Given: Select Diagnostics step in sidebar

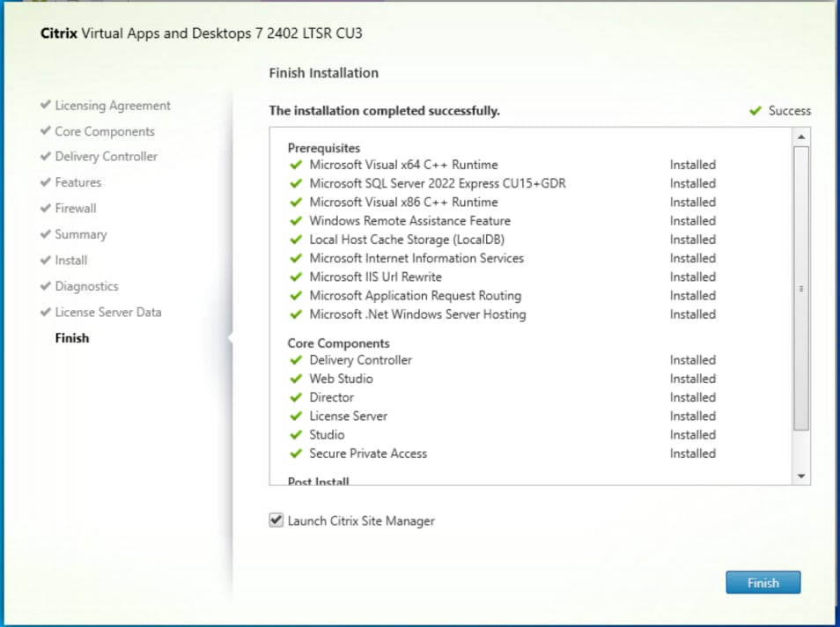Looking at the screenshot, I should coord(86,286).
